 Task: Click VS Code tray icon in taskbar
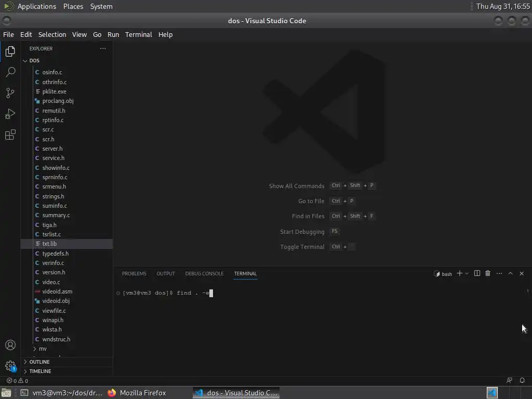[x=492, y=393]
